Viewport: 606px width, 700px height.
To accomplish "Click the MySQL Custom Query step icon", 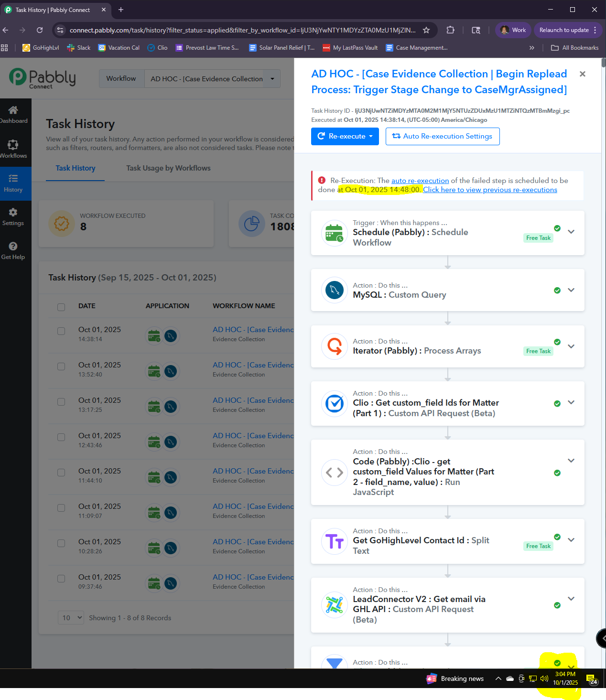I will coord(335,290).
